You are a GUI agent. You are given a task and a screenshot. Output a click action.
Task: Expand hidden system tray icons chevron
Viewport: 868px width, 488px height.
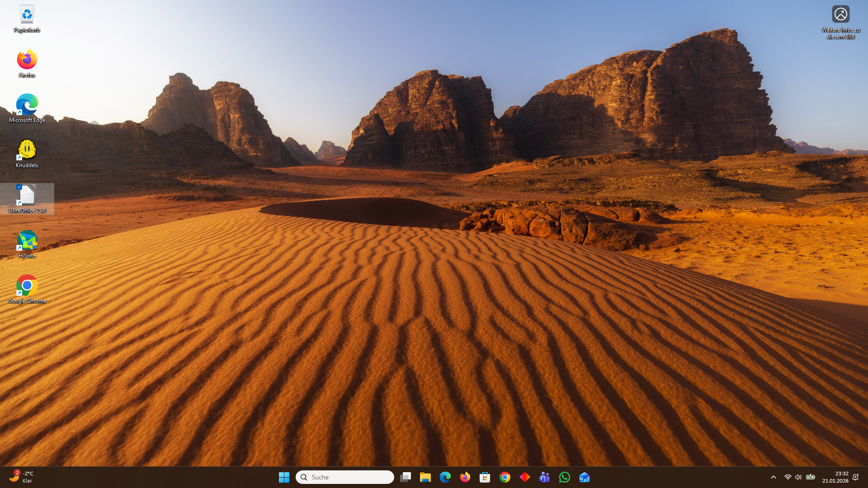pos(774,477)
